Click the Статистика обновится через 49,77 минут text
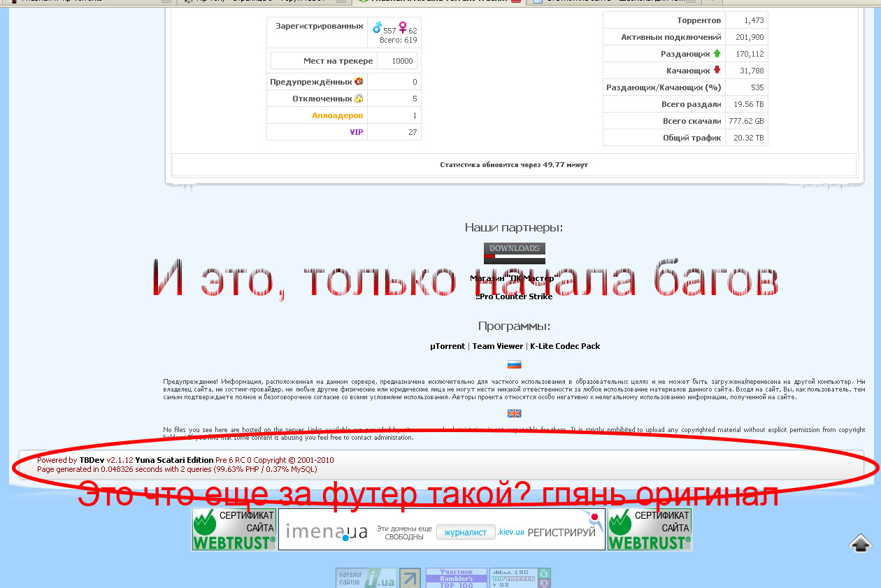Image resolution: width=881 pixels, height=588 pixels. pos(514,165)
